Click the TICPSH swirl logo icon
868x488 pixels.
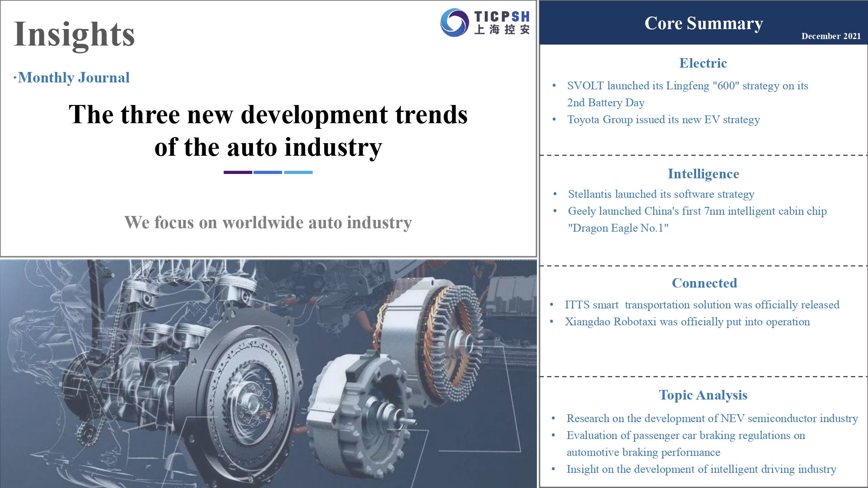[454, 23]
